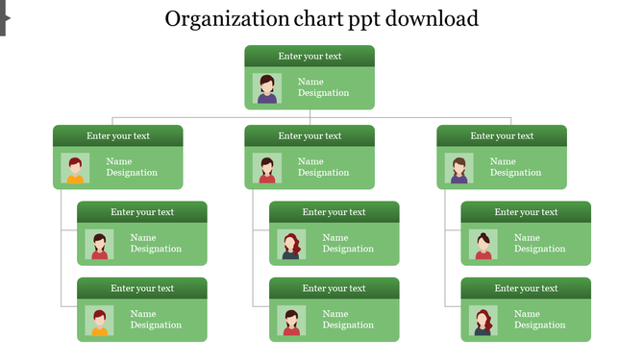Select 'Name' text in center manager card
The width and height of the screenshot is (644, 361).
[x=310, y=161]
